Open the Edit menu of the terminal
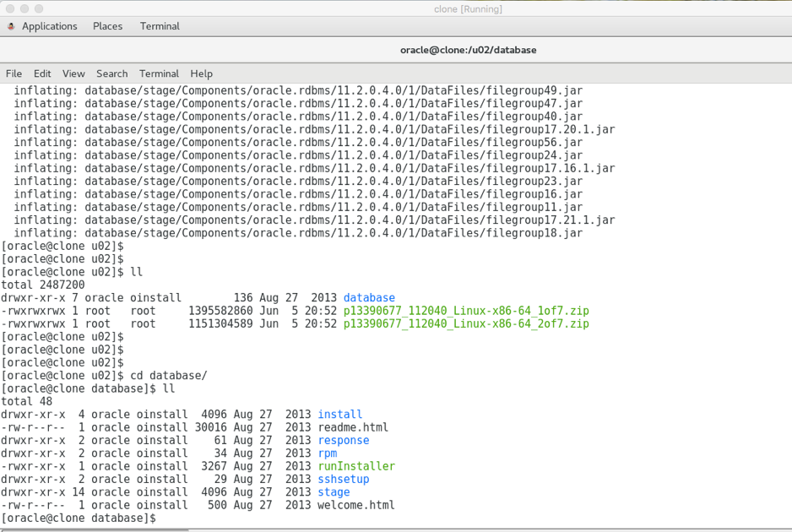792x532 pixels. 42,73
